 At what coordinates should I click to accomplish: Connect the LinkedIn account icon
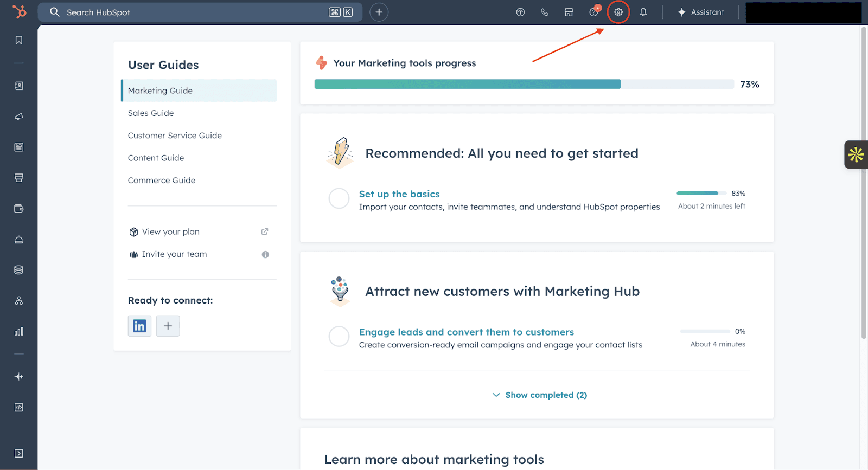(x=139, y=326)
